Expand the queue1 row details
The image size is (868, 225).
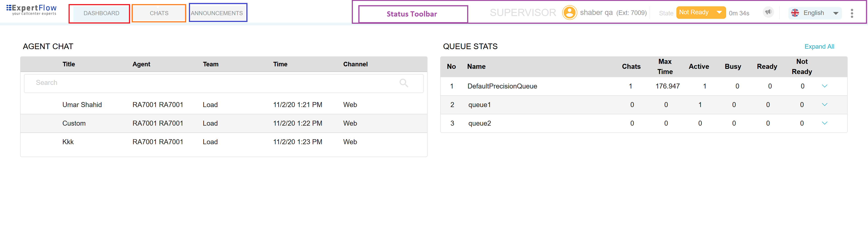pyautogui.click(x=825, y=105)
